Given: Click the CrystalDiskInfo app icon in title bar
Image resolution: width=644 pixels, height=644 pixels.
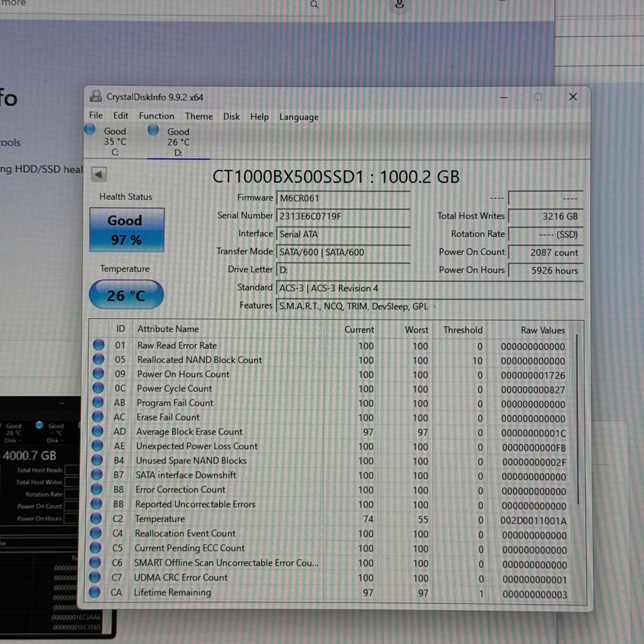Looking at the screenshot, I should [x=96, y=97].
